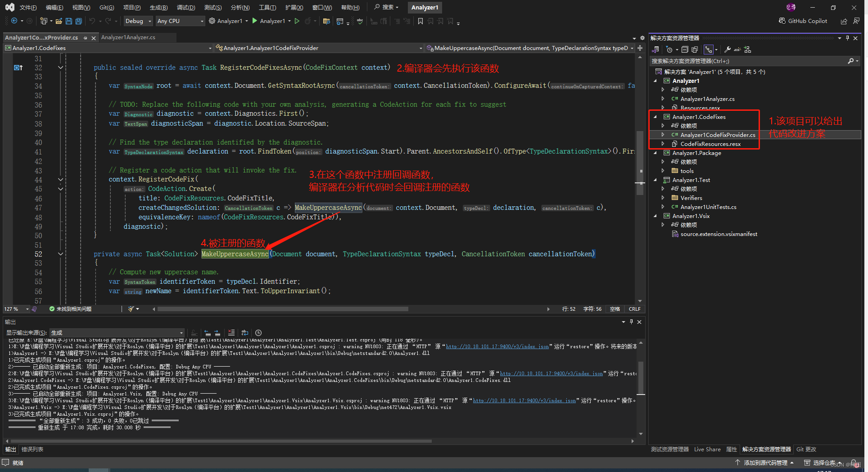The image size is (868, 472).
Task: Click the 127 % zoom level dropdown
Action: pyautogui.click(x=16, y=309)
